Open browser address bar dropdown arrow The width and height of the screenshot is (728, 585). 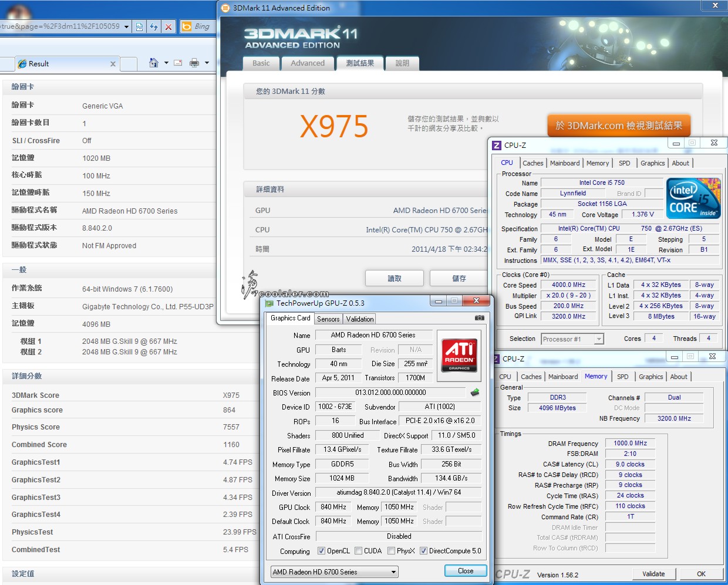[x=126, y=26]
